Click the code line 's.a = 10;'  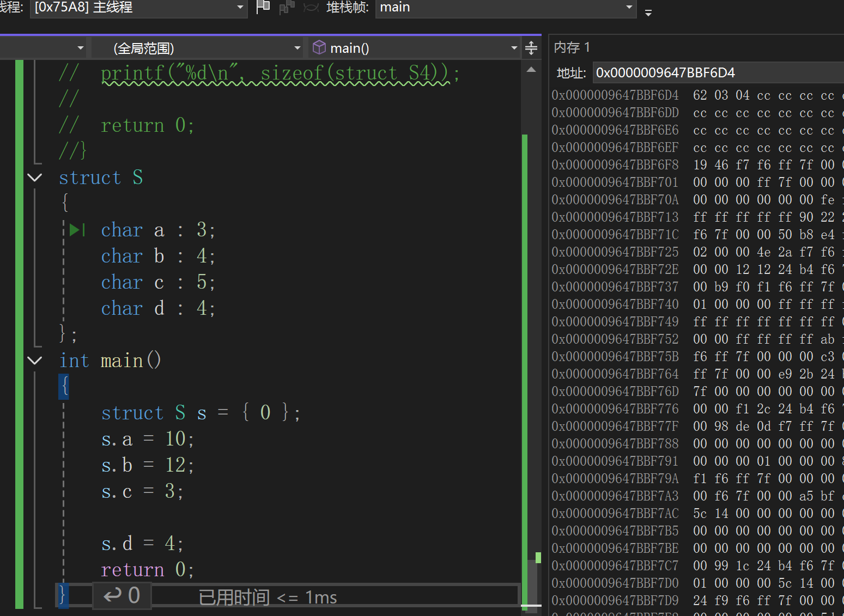[148, 439]
